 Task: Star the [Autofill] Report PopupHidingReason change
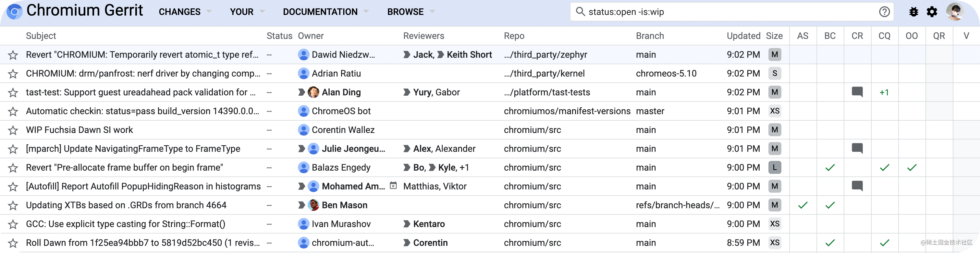[x=13, y=187]
